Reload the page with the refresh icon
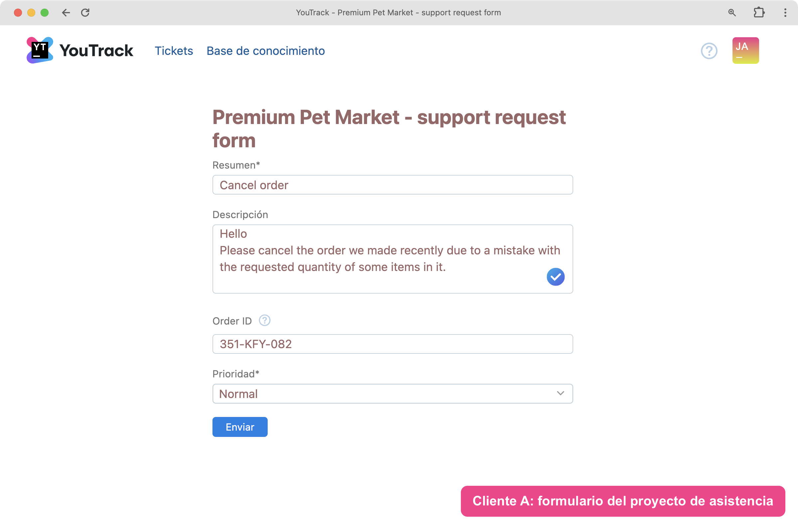The image size is (798, 532). (x=85, y=13)
